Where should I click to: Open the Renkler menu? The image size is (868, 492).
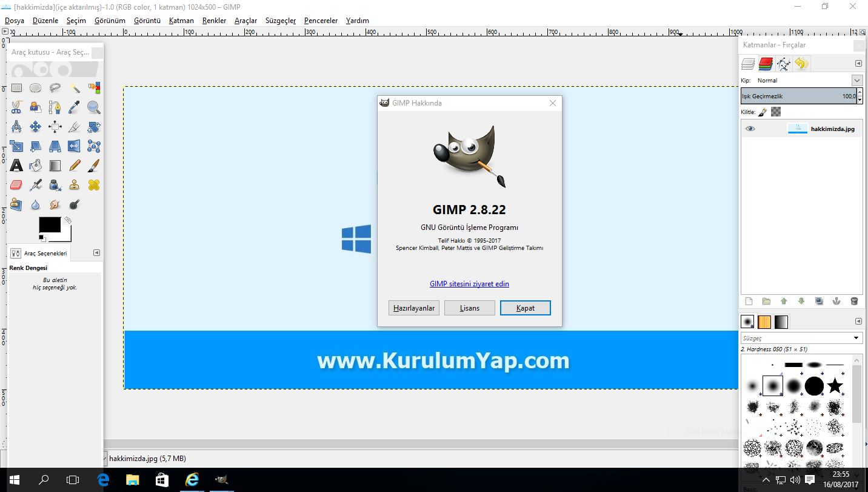point(215,21)
